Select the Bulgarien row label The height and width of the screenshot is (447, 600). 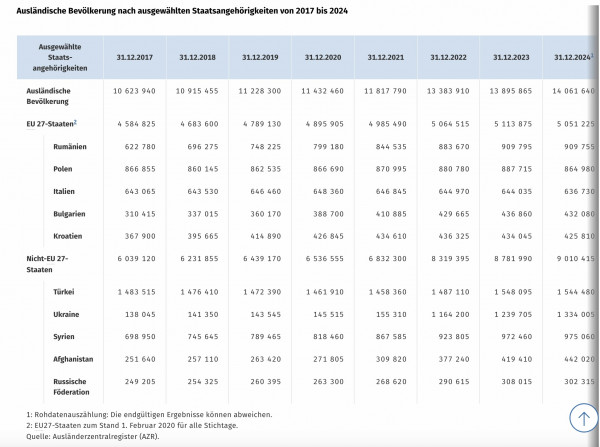pyautogui.click(x=69, y=214)
